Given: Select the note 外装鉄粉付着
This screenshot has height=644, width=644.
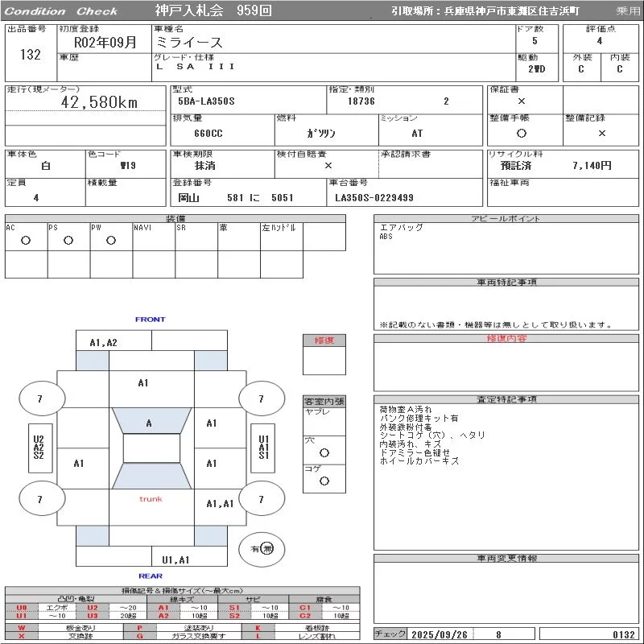Looking at the screenshot, I should point(406,427).
